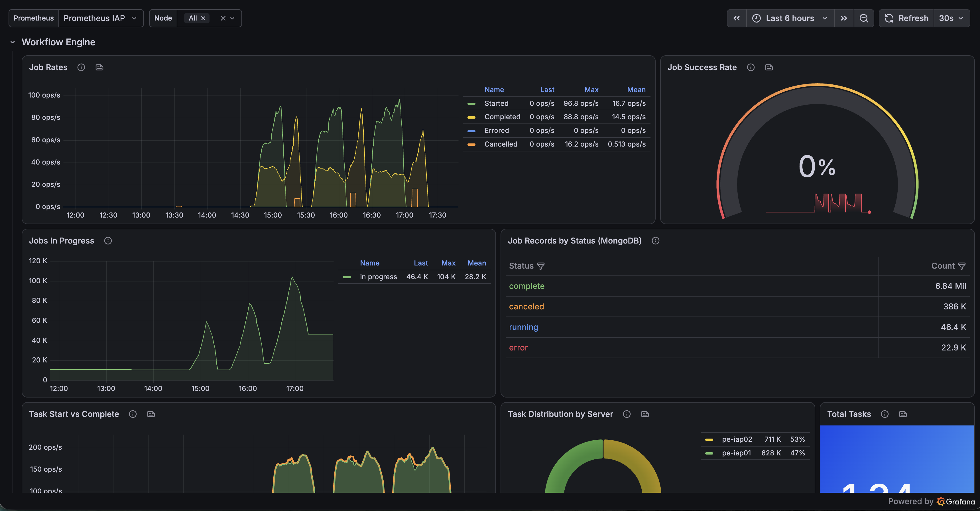The width and height of the screenshot is (980, 511).
Task: Click the zoom out time range icon
Action: (864, 18)
